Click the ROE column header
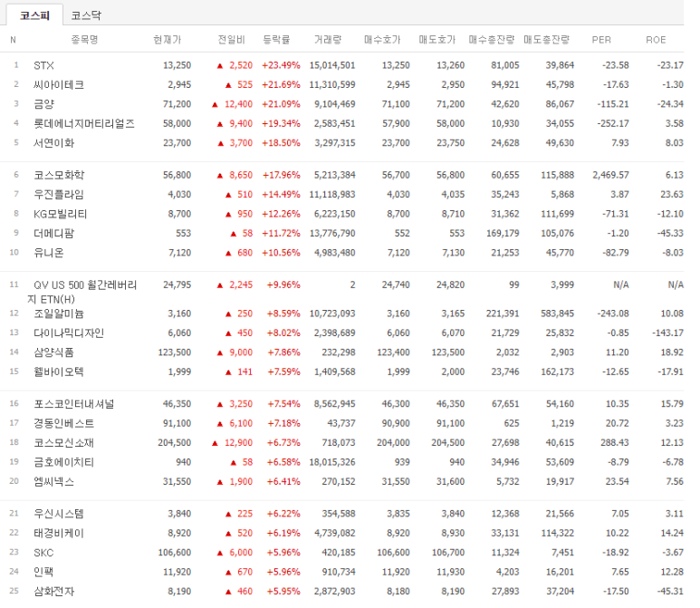Image resolution: width=700 pixels, height=608 pixels. point(656,40)
